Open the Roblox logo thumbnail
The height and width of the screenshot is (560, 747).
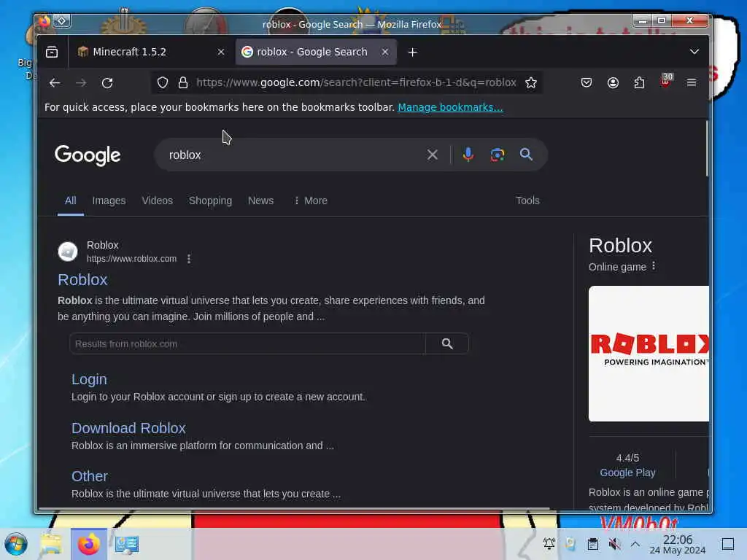click(649, 354)
